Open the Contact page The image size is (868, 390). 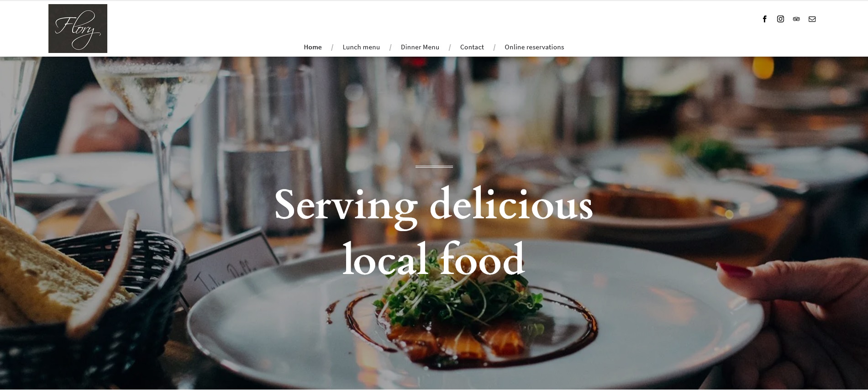point(472,47)
